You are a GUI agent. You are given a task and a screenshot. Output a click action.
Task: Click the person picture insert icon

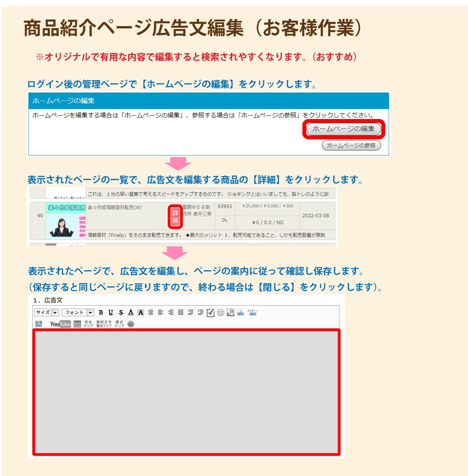231,312
